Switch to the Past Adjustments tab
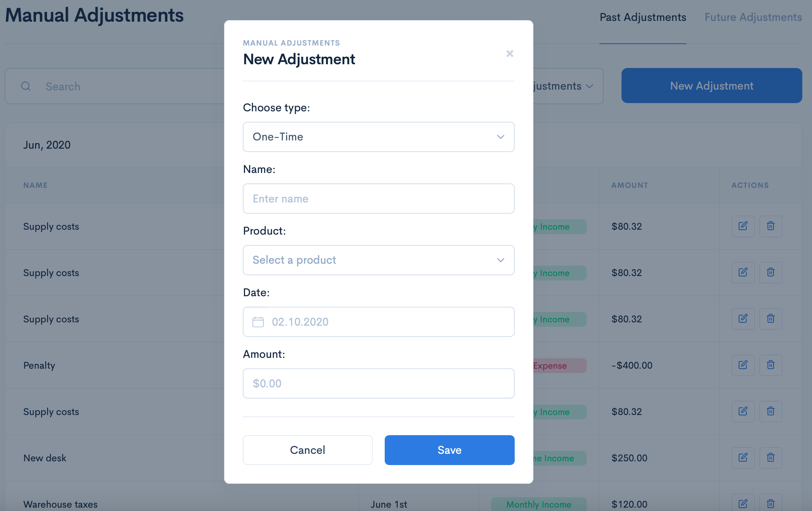The image size is (812, 511). 643,17
